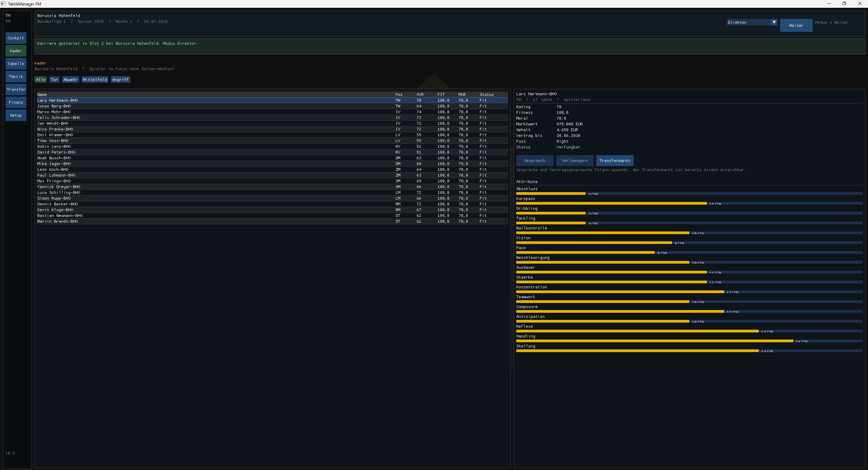
Task: Start a Gespraech with the player
Action: coord(535,161)
